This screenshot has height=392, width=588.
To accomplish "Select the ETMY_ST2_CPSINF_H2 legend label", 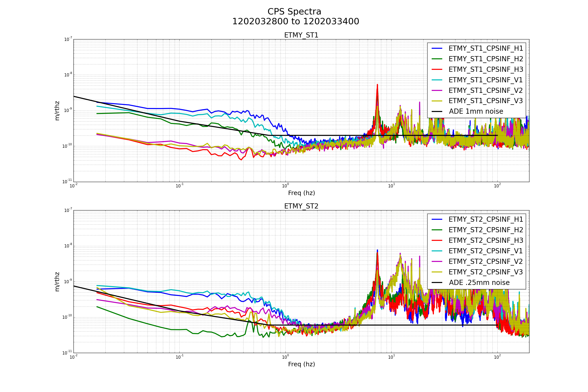I will click(486, 230).
